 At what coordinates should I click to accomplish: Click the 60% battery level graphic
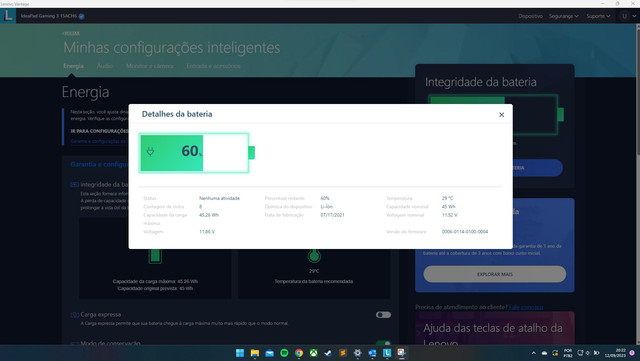[197, 153]
